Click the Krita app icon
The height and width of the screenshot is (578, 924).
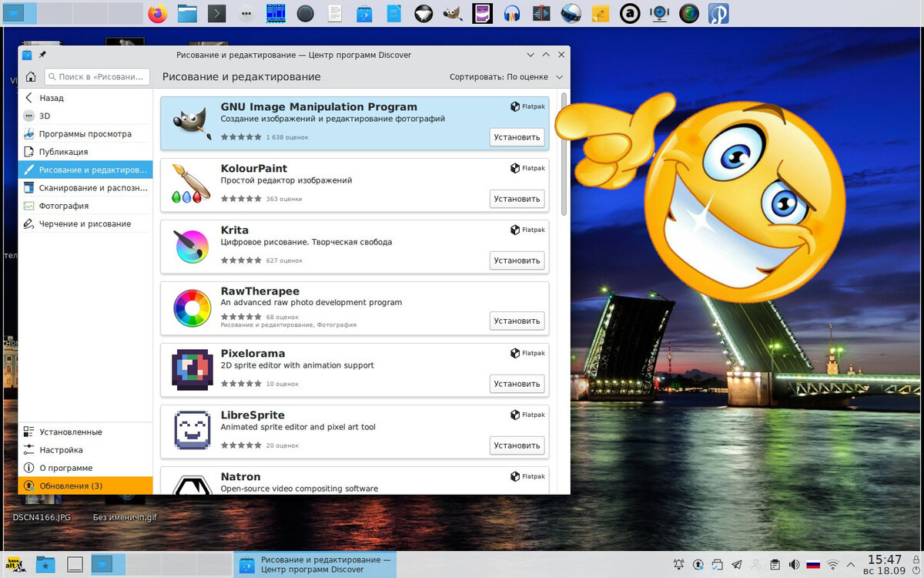pyautogui.click(x=192, y=247)
